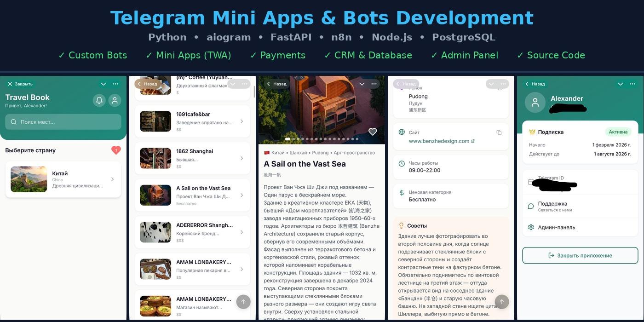Tap scroll-to-top arrow on the Советы screen
The image size is (644, 322).
(x=502, y=302)
